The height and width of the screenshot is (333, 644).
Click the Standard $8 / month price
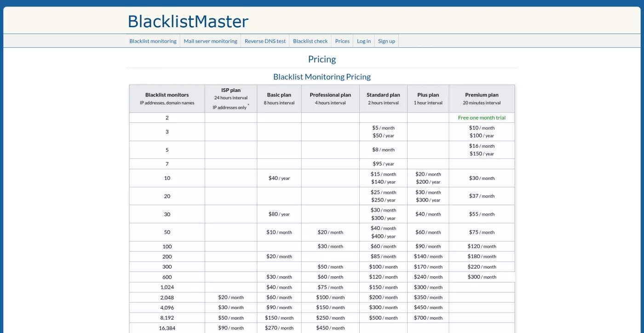pyautogui.click(x=383, y=150)
